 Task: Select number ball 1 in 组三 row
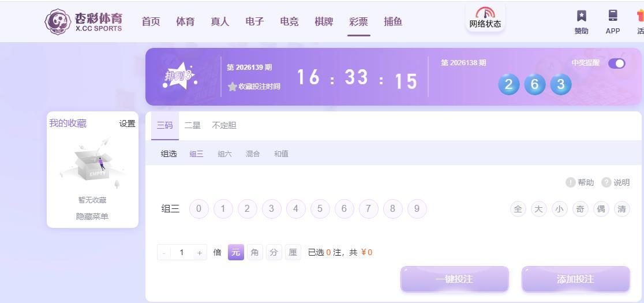pos(223,209)
